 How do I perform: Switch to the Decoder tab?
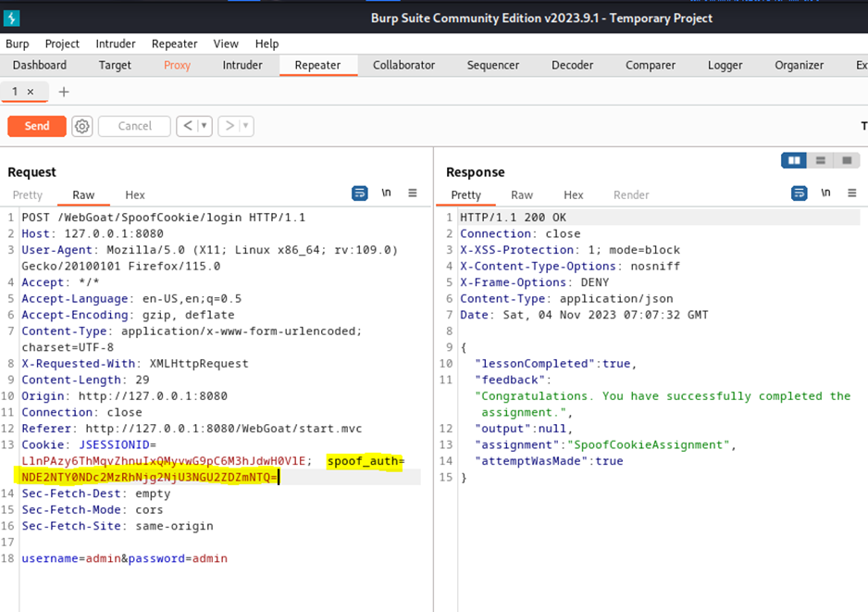point(572,65)
